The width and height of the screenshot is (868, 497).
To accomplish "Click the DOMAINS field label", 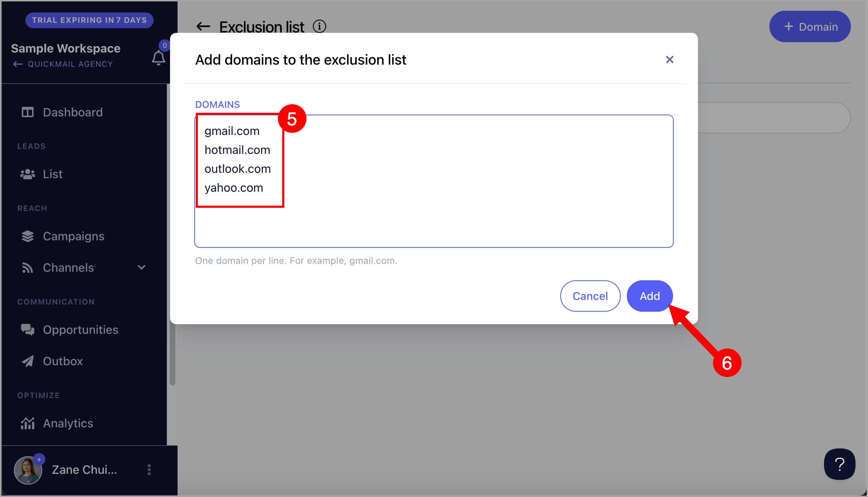I will 217,105.
